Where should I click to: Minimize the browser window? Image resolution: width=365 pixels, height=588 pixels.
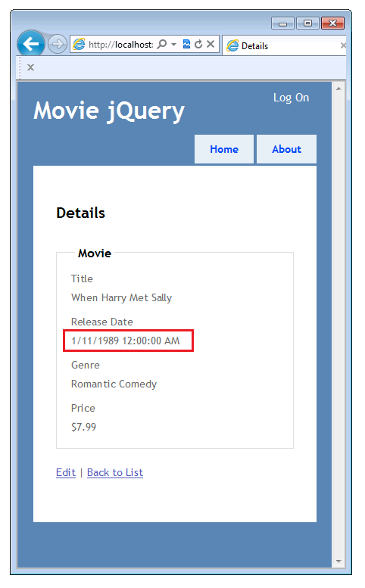(283, 23)
